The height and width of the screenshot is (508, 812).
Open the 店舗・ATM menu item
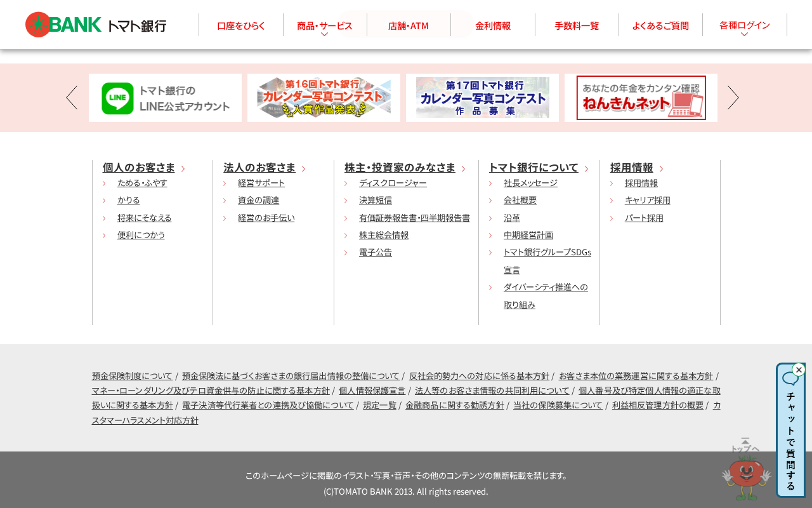pos(409,26)
